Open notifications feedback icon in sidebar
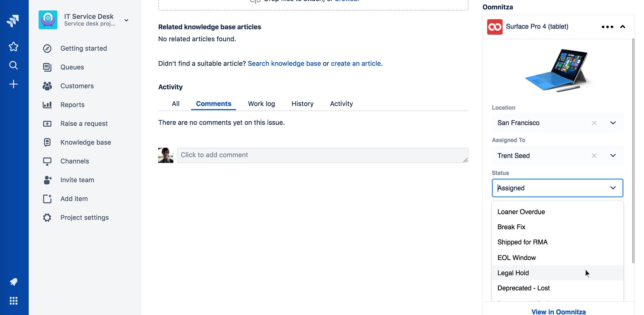Image resolution: width=644 pixels, height=315 pixels. tap(13, 282)
